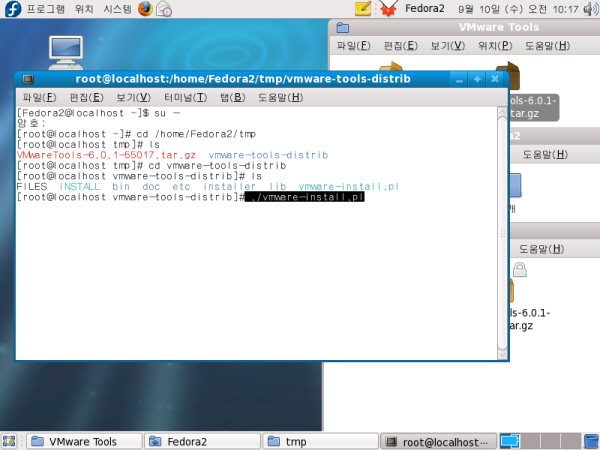Click vmware-tools-distrib in the ls output
The height and width of the screenshot is (450, 600).
coord(268,155)
